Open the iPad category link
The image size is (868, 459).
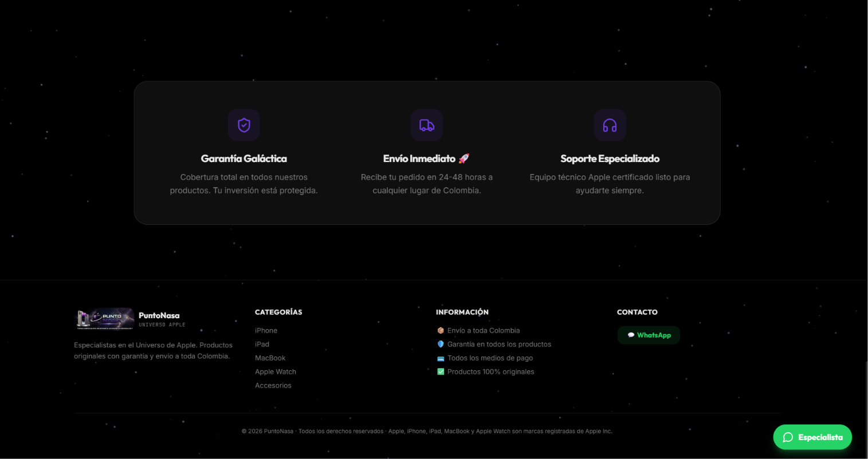262,344
